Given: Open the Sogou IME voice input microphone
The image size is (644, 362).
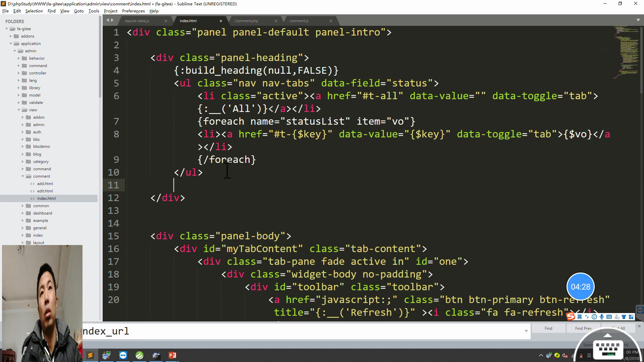Looking at the screenshot, I should pyautogui.click(x=602, y=317).
